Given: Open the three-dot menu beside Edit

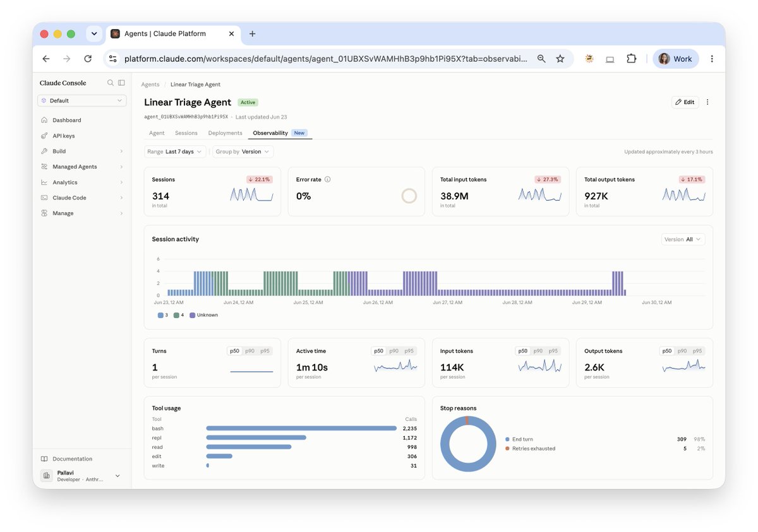Looking at the screenshot, I should point(707,102).
